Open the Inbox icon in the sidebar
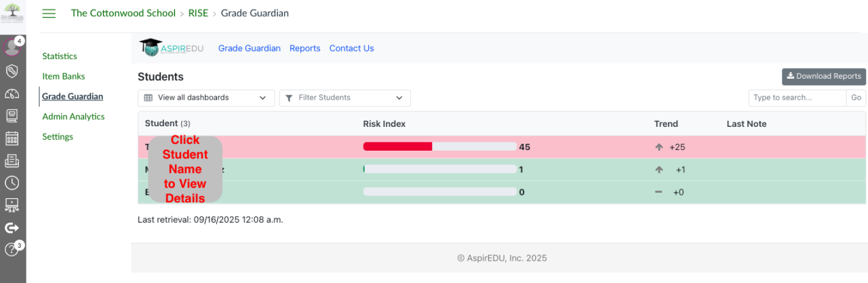Viewport: 868px width, 283px height. (x=12, y=161)
